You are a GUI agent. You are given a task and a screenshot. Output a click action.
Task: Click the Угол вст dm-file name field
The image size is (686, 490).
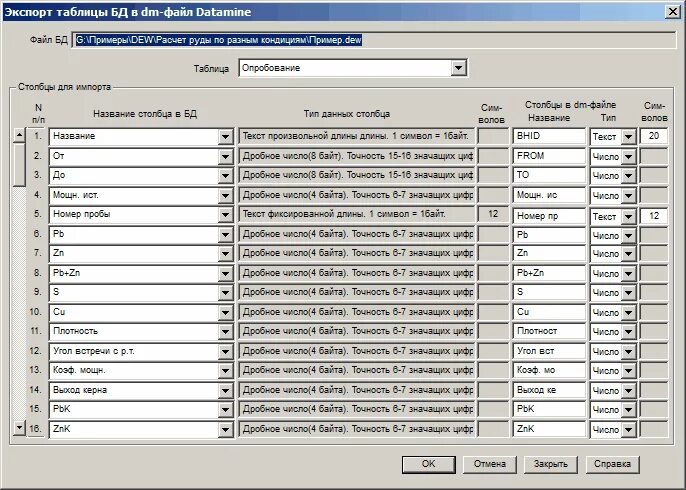[x=549, y=351]
